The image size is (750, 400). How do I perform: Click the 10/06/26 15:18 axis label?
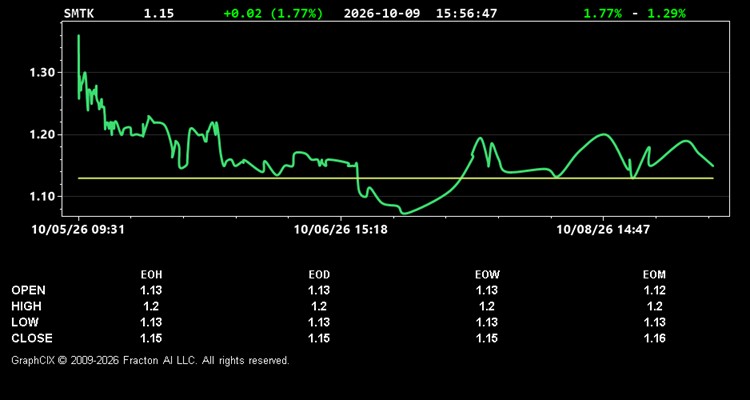[x=341, y=230]
